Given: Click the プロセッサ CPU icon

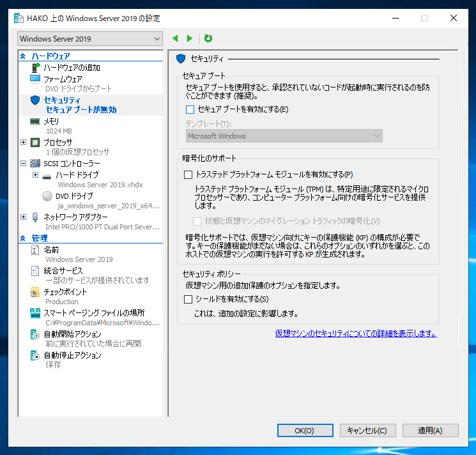Looking at the screenshot, I should click(35, 143).
